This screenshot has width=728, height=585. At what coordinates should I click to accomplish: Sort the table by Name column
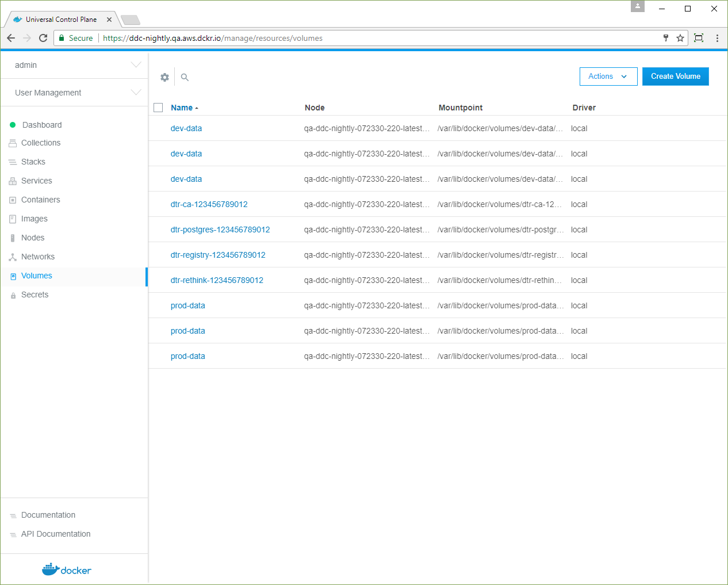(x=182, y=108)
